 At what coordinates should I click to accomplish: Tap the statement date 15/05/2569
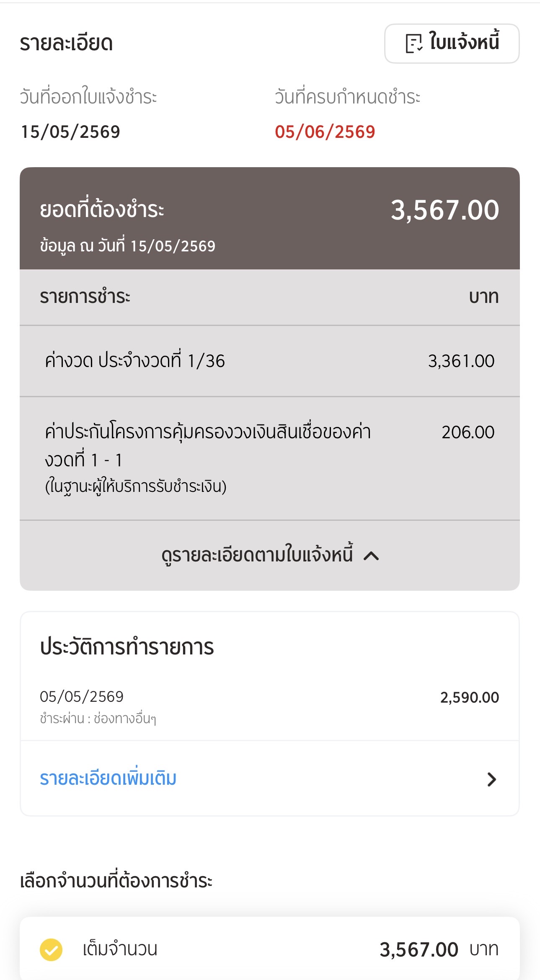tap(70, 132)
